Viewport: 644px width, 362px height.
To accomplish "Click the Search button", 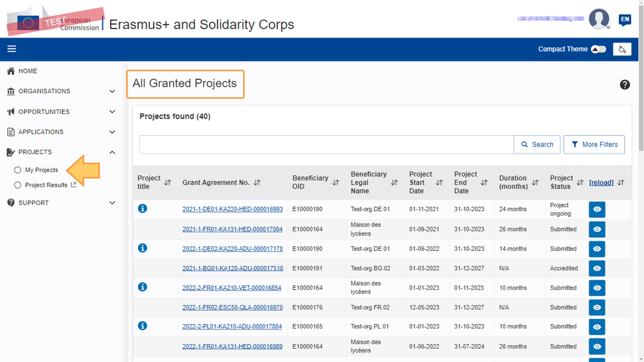I will (537, 144).
